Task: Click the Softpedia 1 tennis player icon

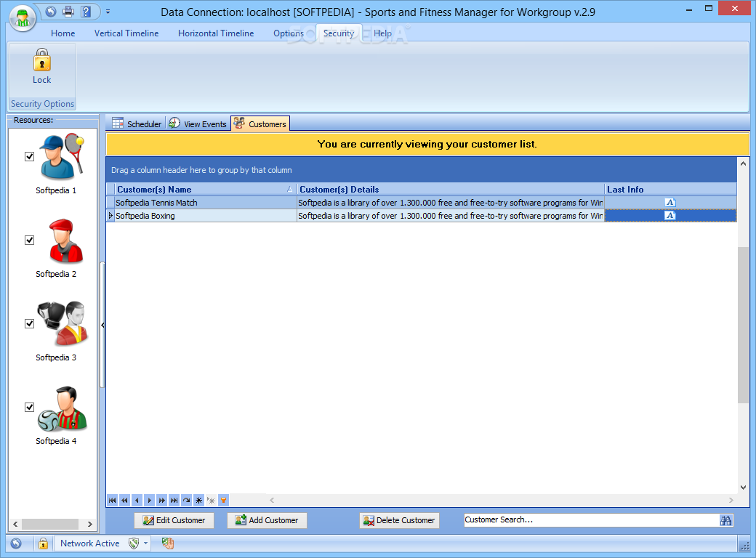Action: (x=63, y=157)
